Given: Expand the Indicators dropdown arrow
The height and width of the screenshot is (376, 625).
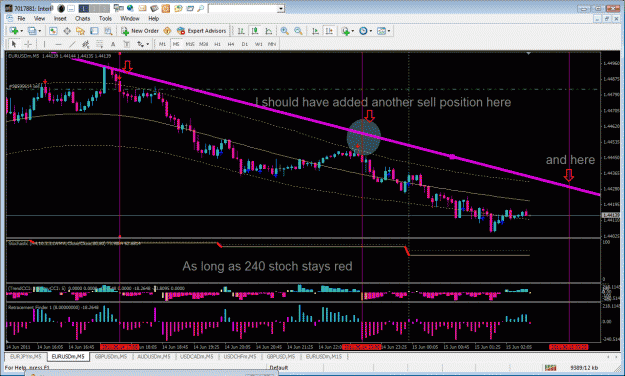Looking at the screenshot, I should click(x=353, y=31).
